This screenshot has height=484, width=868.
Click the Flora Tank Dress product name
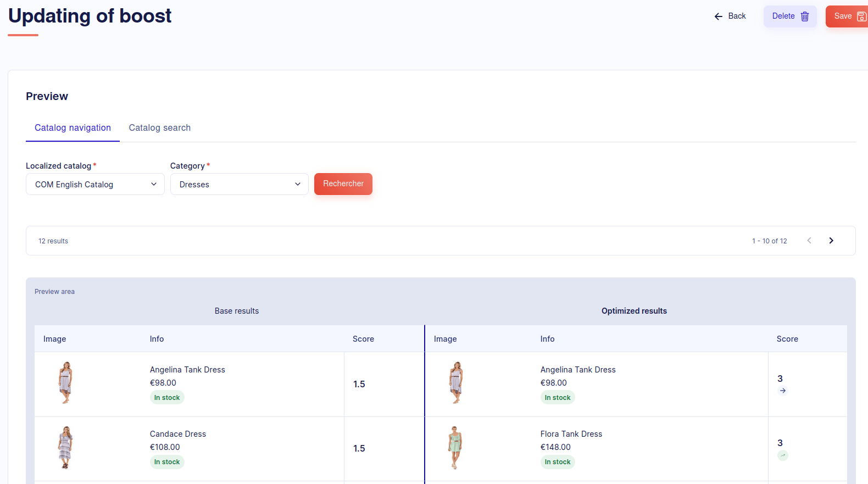(571, 434)
